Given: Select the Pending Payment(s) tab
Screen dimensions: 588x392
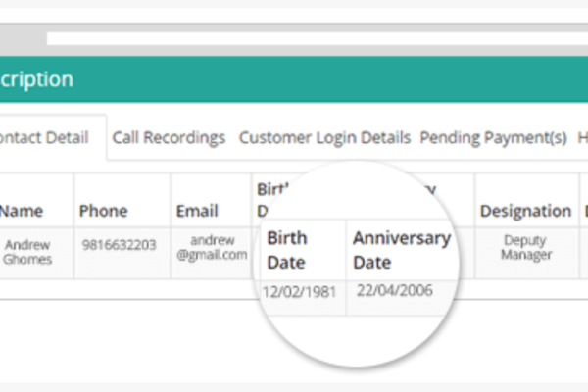Looking at the screenshot, I should 493,137.
